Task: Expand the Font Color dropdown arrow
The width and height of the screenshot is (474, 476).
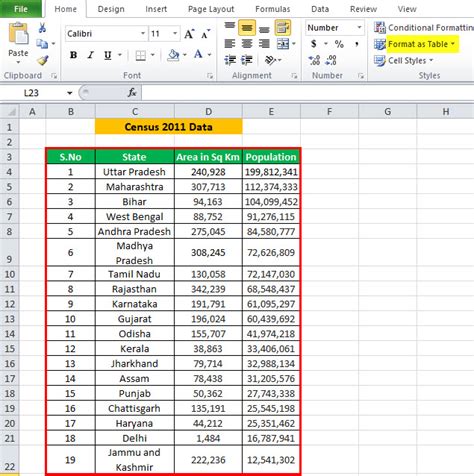Action: (x=210, y=55)
